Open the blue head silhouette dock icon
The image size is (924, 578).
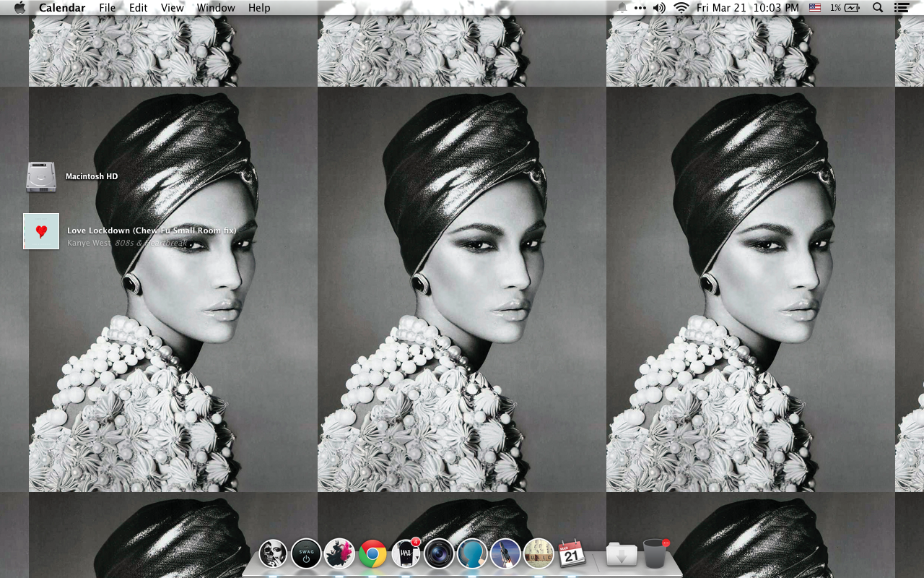coord(472,554)
